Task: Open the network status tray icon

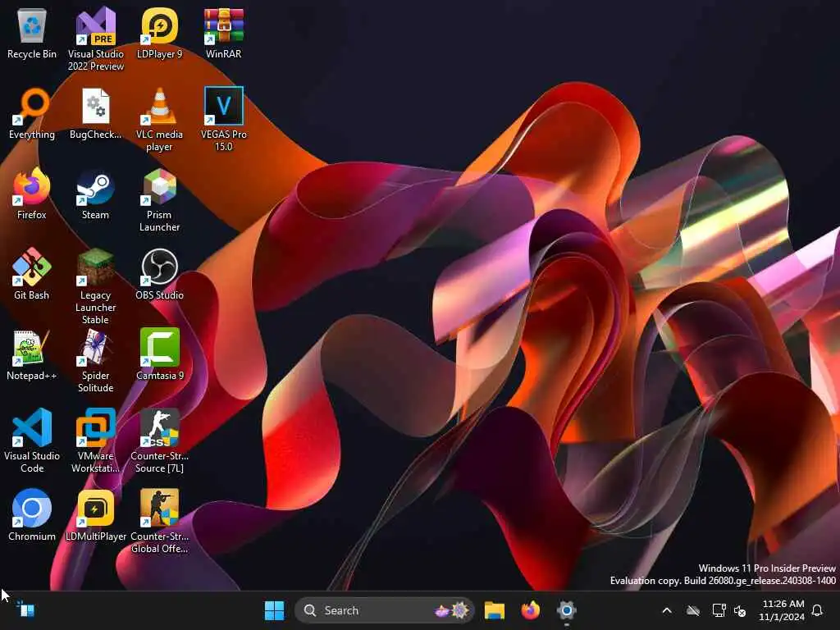Action: [719, 610]
